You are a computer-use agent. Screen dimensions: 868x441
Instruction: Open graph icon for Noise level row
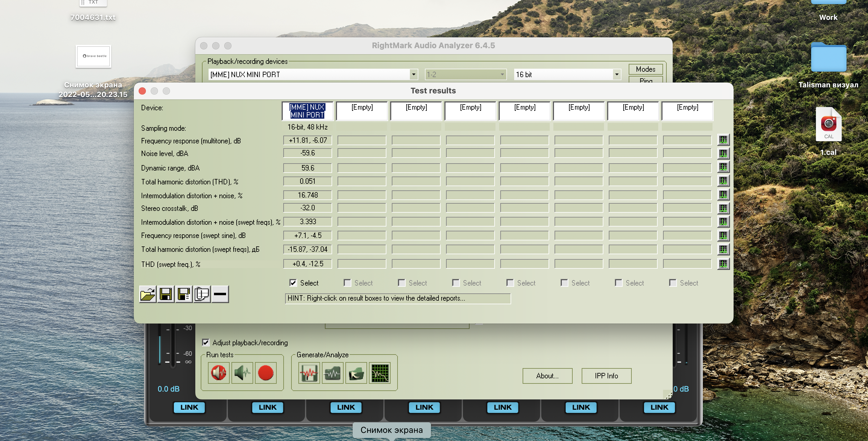(x=723, y=154)
